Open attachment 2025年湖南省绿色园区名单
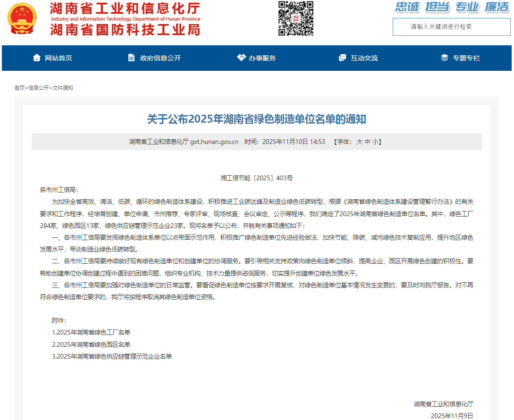This screenshot has width=514, height=420. [x=91, y=344]
